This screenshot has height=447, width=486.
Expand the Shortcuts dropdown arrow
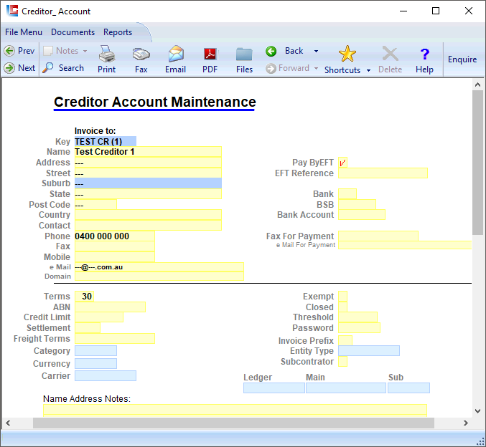[x=369, y=70]
